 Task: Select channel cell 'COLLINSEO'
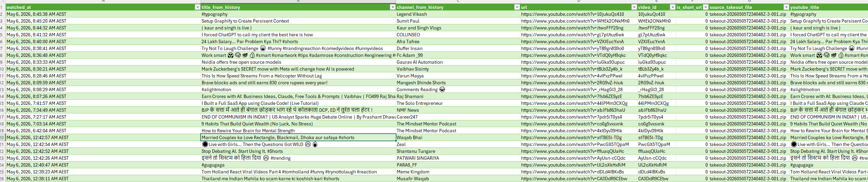tap(458, 35)
